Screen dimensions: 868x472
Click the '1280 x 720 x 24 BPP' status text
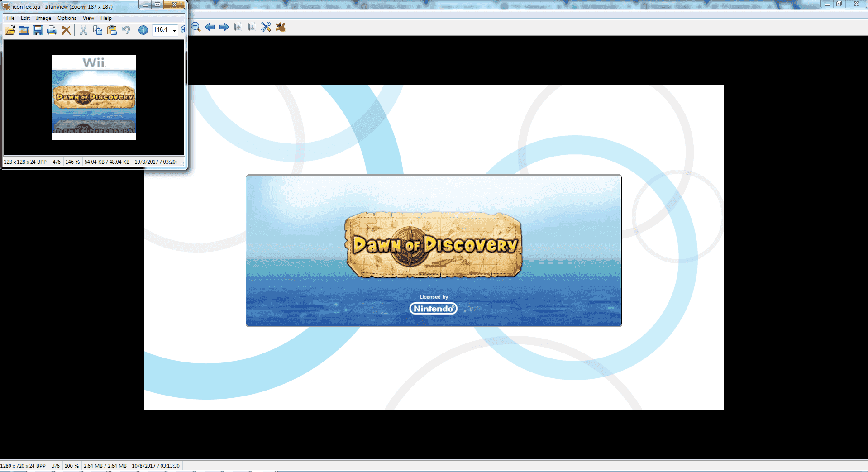coord(23,466)
